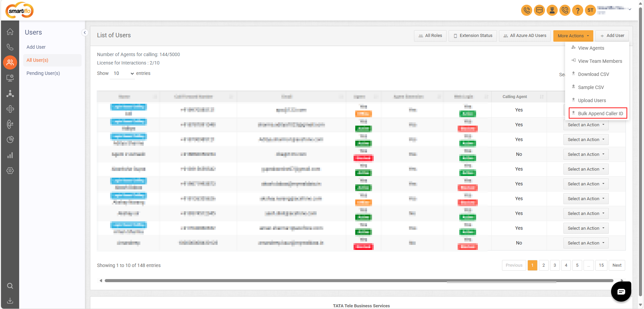Click the phone icon in the sidebar
Viewport: 644px width, 309px height.
tap(10, 47)
